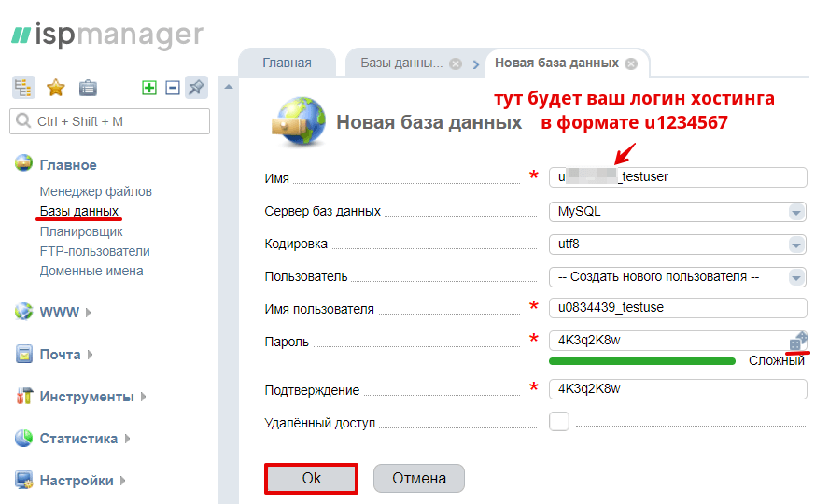This screenshot has height=504, width=815.
Task: Click the Почта mail icon
Action: [23, 354]
